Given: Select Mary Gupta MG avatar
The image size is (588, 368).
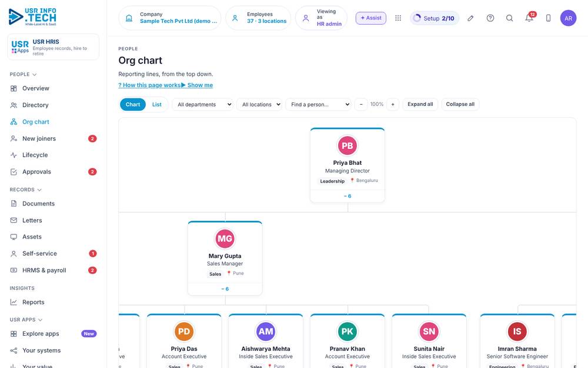Looking at the screenshot, I should coord(225,239).
